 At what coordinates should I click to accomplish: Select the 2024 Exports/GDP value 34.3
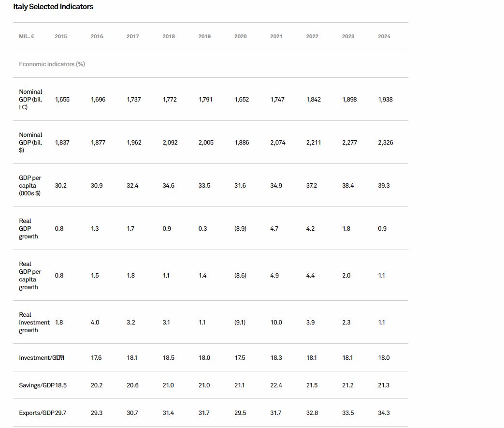pos(384,413)
